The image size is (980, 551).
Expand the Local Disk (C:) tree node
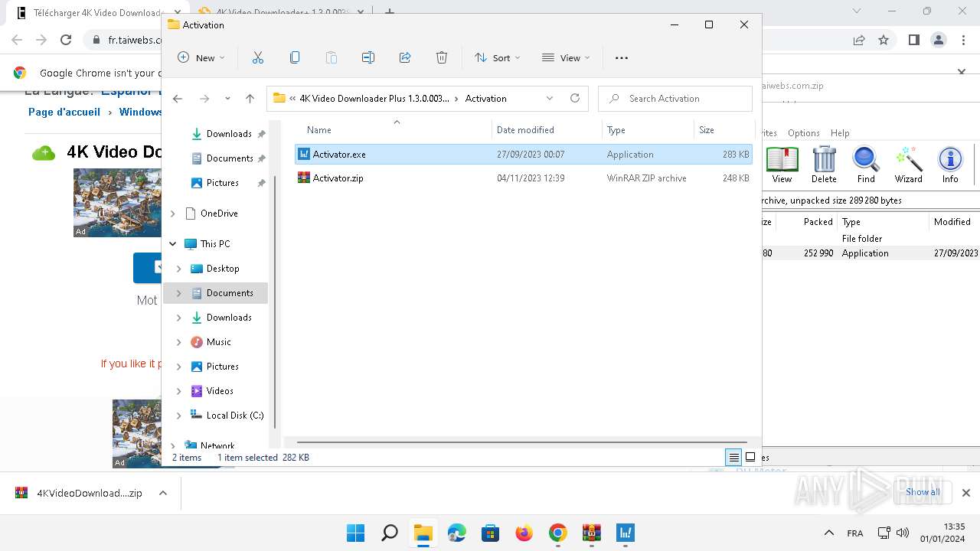click(x=179, y=416)
